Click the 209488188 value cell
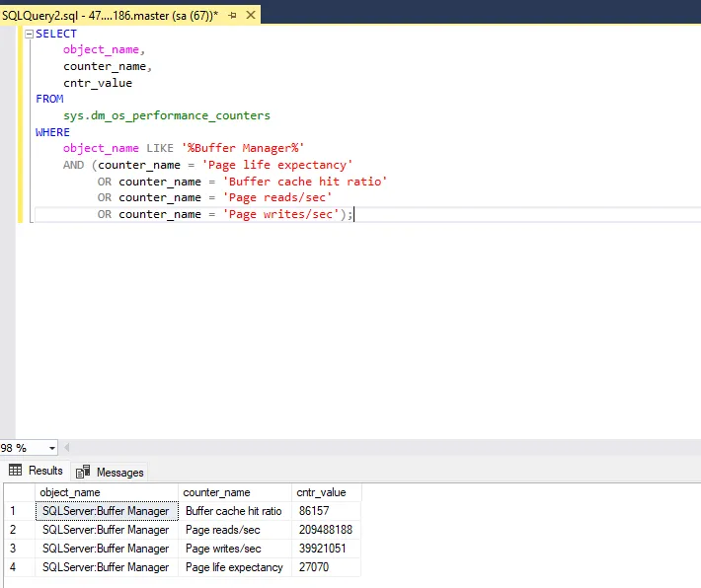The height and width of the screenshot is (588, 701). (325, 530)
